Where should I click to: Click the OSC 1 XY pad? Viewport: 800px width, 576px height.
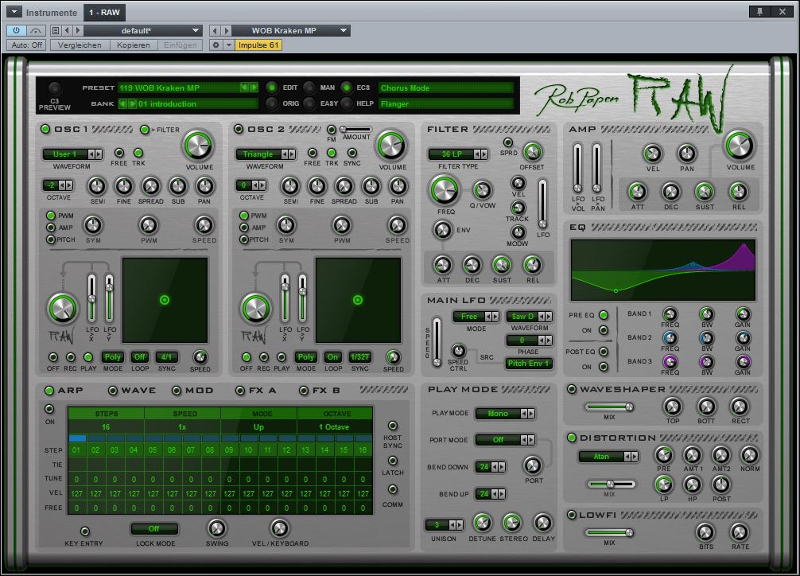(x=165, y=300)
